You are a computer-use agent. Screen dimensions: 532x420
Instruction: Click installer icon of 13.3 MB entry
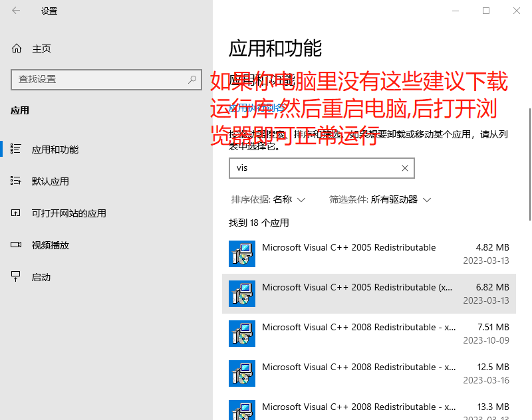[242, 410]
